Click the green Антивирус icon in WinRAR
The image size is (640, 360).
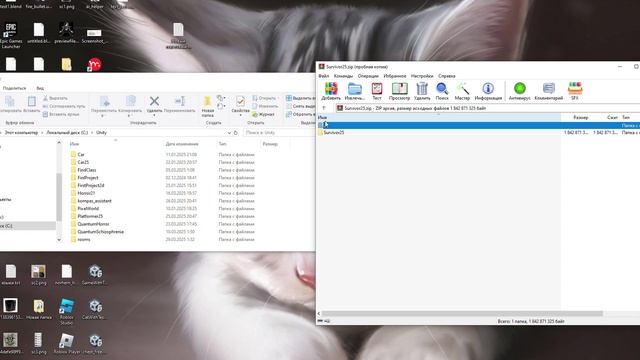(x=520, y=91)
